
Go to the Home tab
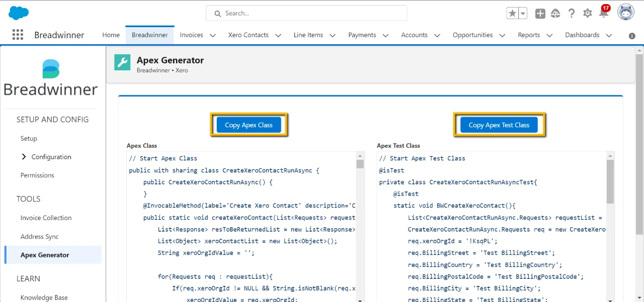[x=111, y=35]
